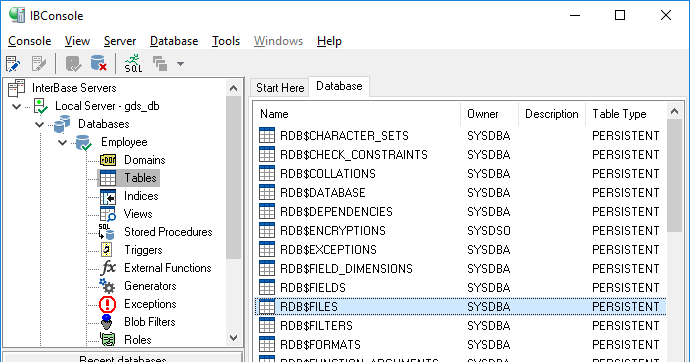690x362 pixels.
Task: Select the RDB$FIELDS row
Action: [x=460, y=288]
